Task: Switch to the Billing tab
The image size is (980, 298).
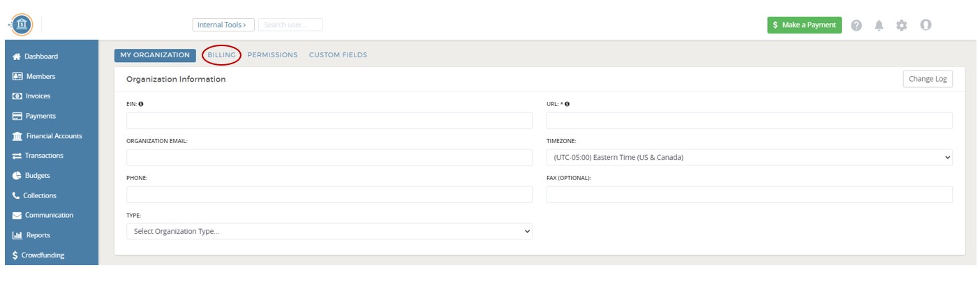Action: coord(221,55)
